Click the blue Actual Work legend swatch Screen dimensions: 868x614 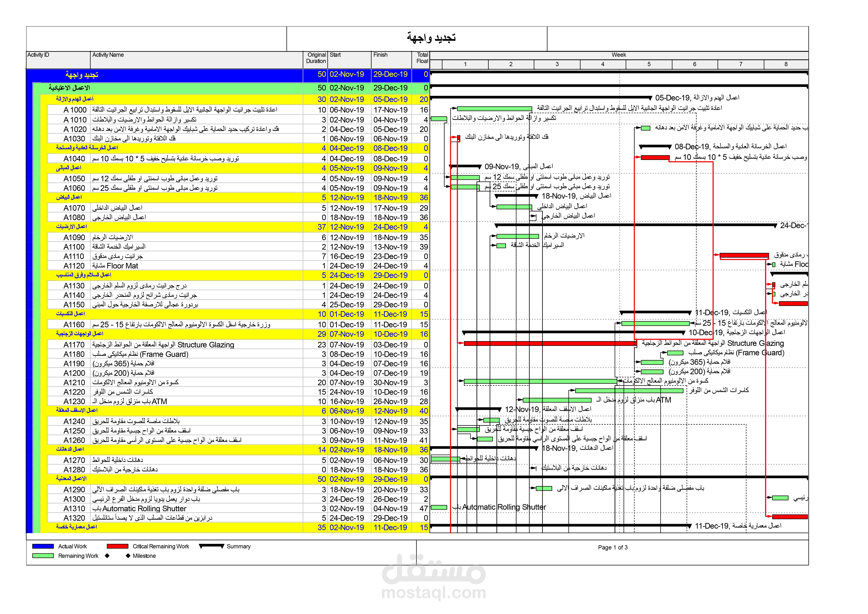click(43, 546)
